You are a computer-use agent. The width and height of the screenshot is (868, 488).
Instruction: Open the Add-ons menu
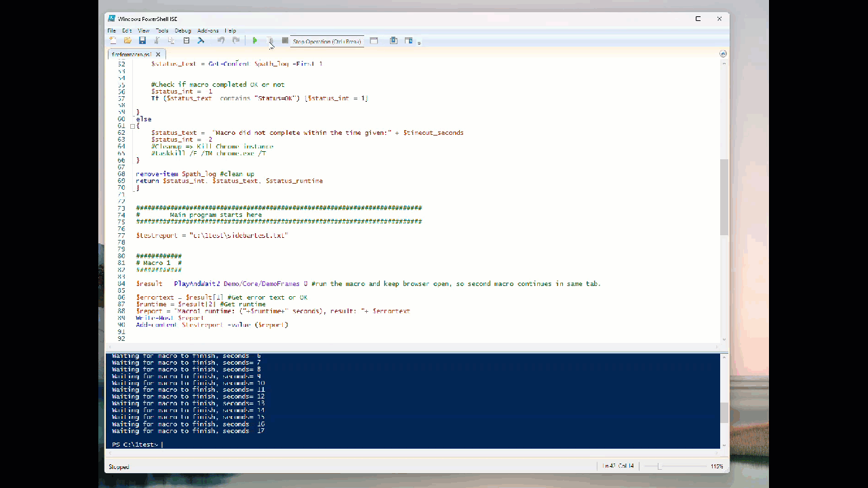[208, 30]
